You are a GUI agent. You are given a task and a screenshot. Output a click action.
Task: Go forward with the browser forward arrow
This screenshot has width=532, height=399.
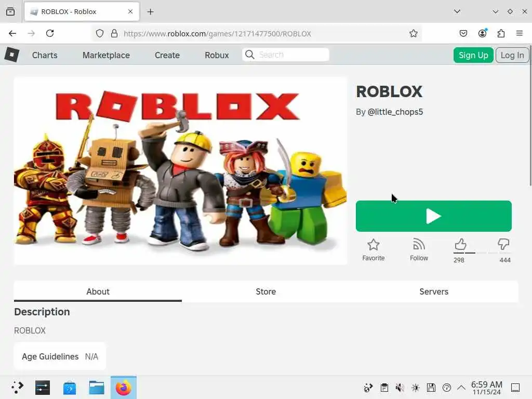[31, 33]
